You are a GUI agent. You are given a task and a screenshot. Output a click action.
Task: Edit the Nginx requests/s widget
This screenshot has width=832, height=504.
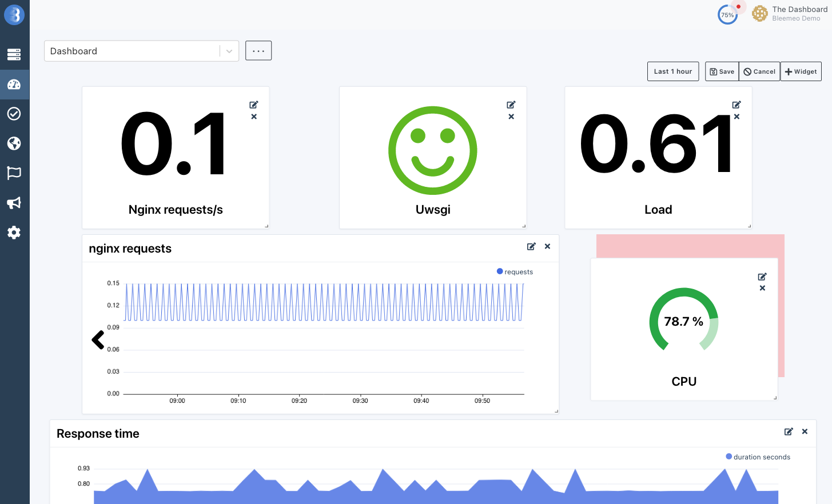(x=253, y=105)
